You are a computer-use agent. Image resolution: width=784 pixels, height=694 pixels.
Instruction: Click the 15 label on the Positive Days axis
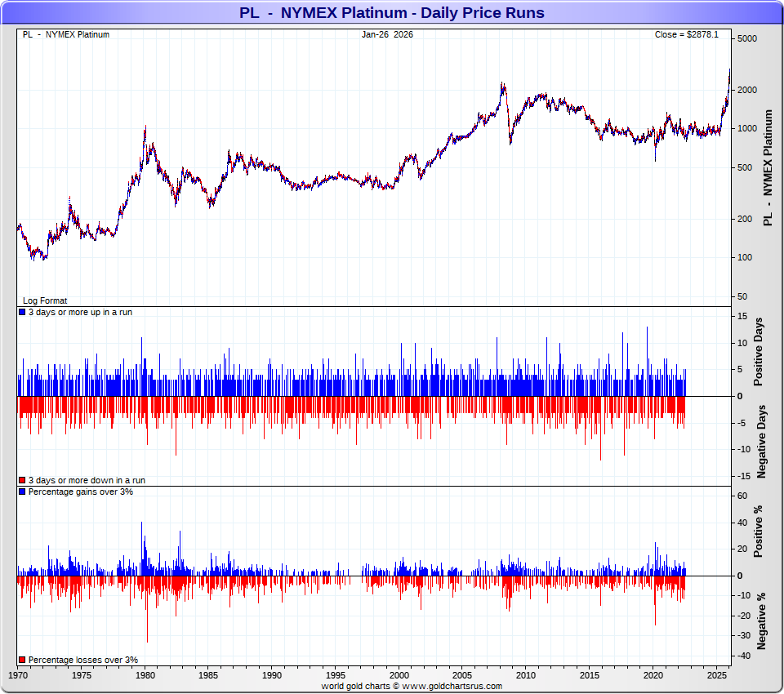pos(742,316)
